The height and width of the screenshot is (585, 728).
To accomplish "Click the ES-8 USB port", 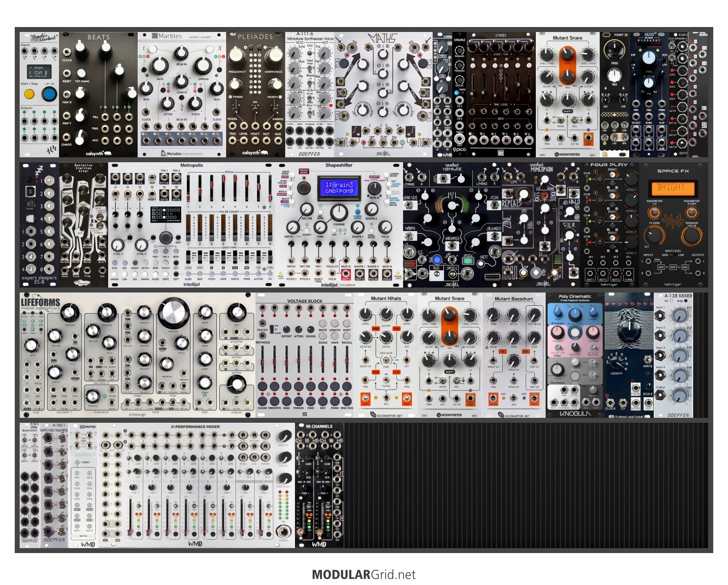I will pos(29,191).
